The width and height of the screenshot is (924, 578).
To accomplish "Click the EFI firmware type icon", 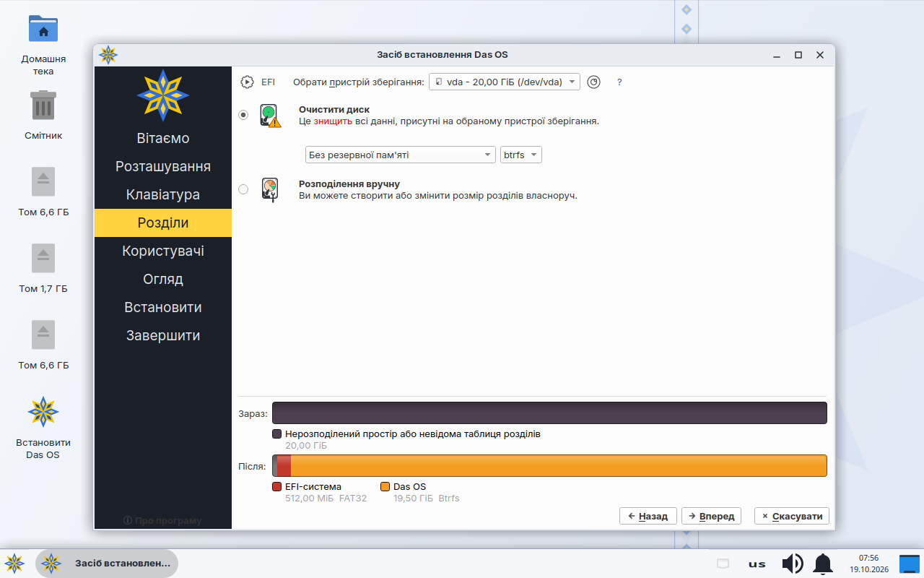I will pos(248,82).
